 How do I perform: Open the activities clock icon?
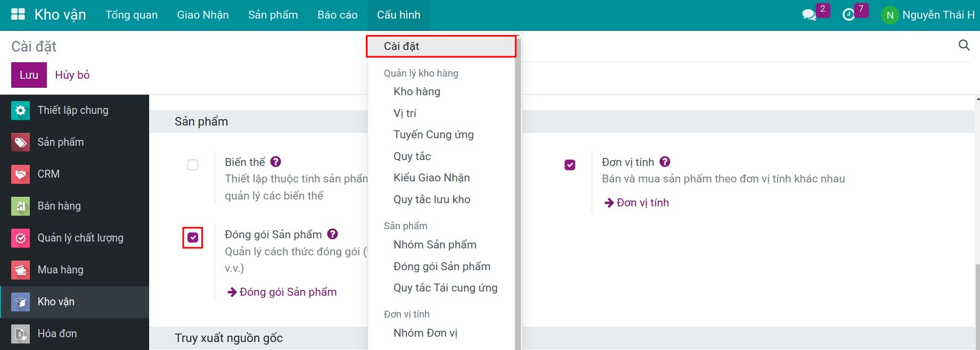click(848, 15)
